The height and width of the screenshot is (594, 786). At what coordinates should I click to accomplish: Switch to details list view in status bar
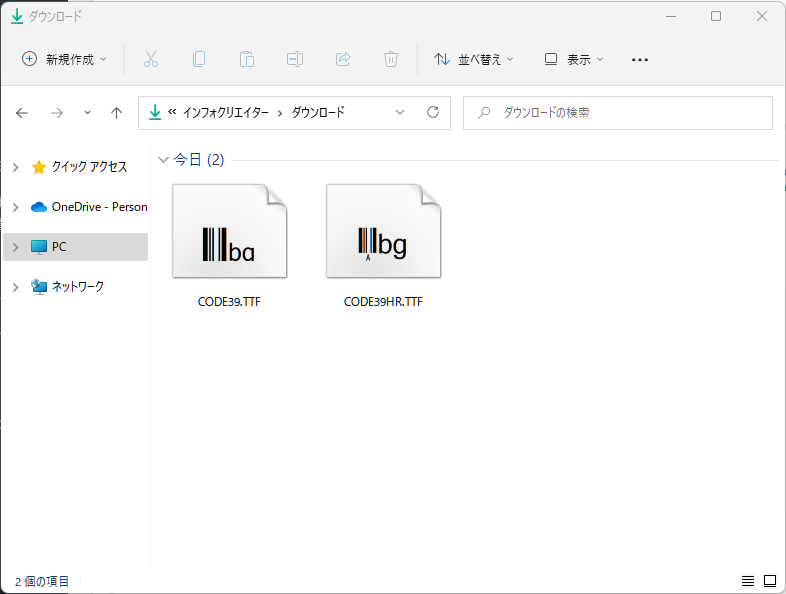[x=748, y=581]
